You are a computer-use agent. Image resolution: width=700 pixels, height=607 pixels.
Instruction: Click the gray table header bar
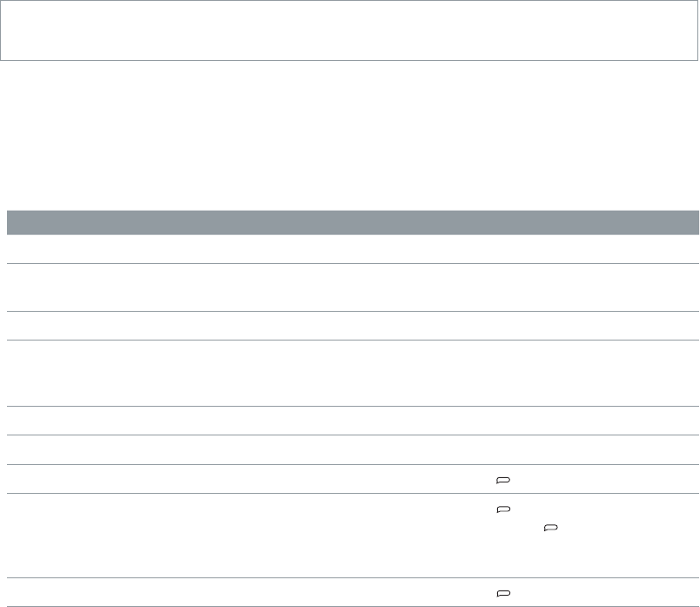(x=353, y=222)
